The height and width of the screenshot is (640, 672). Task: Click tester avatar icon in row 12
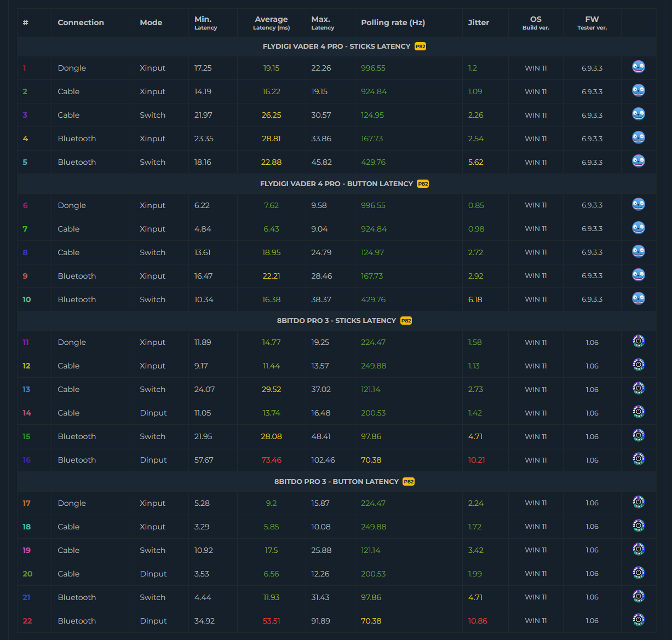pyautogui.click(x=638, y=365)
